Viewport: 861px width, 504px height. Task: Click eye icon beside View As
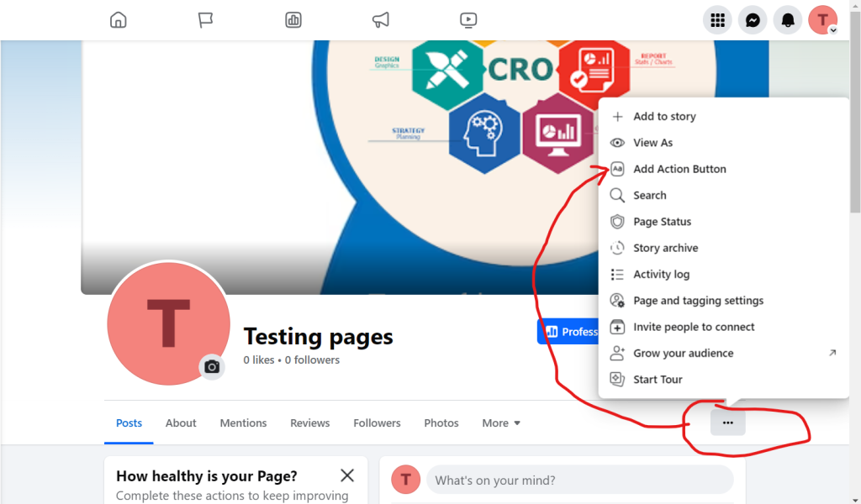[x=617, y=143]
